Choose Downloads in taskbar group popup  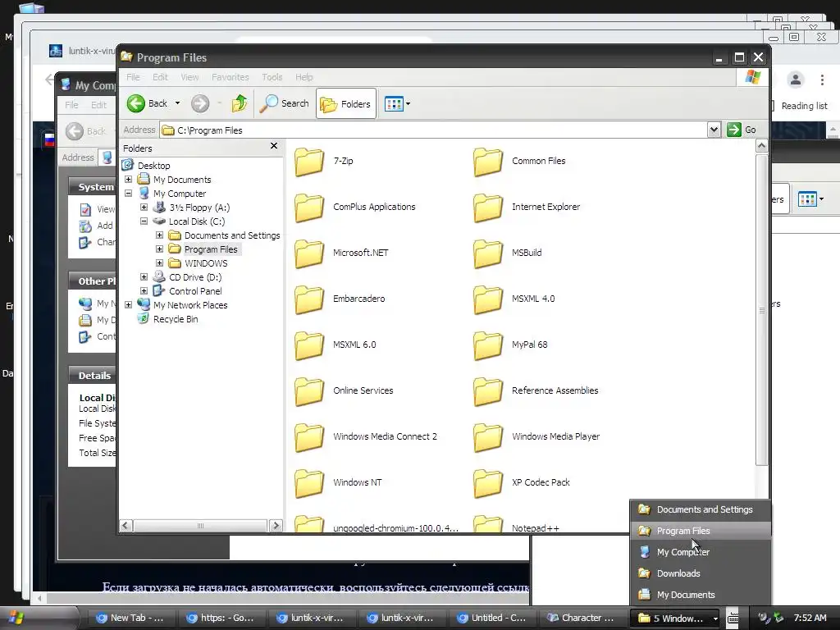[701, 573]
